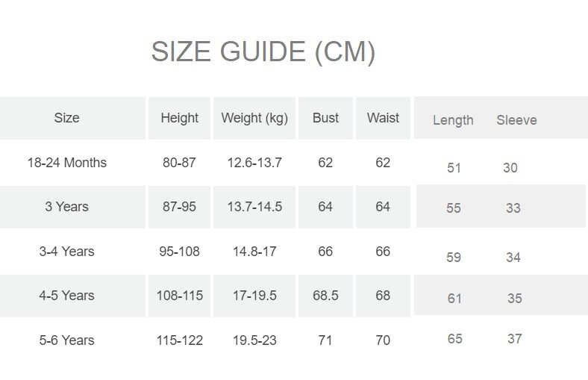Image resolution: width=588 pixels, height=380 pixels.
Task: Select the Bust column header
Action: (325, 118)
